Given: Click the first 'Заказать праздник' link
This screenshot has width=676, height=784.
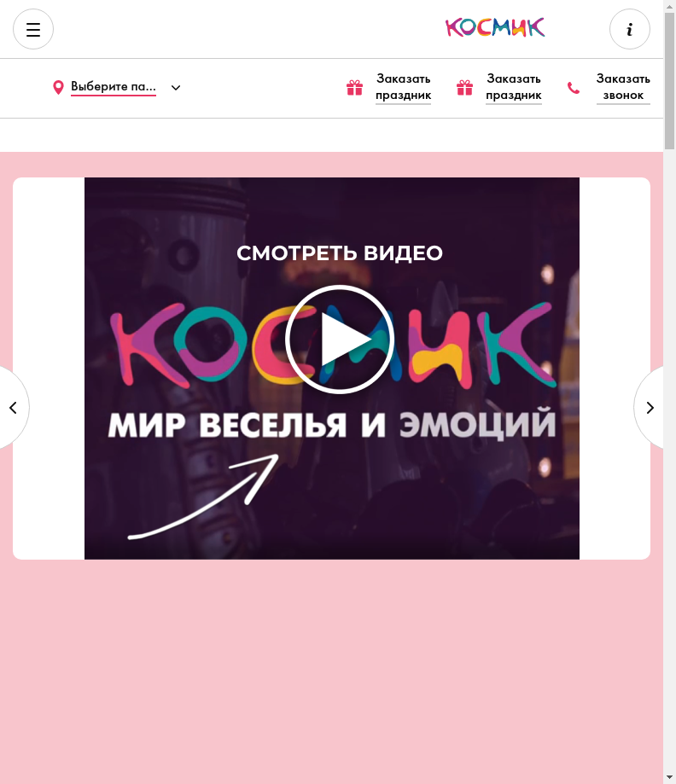Looking at the screenshot, I should point(404,87).
